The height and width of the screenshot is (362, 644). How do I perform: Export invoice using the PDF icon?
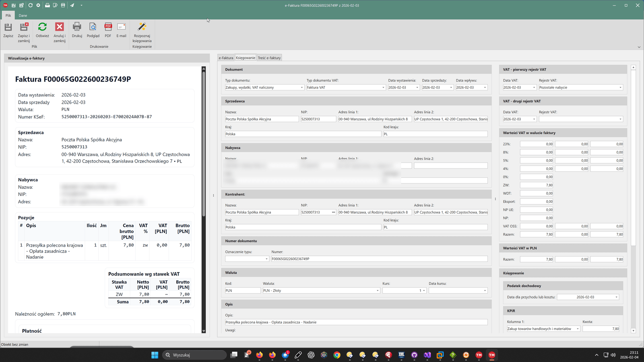point(108,27)
